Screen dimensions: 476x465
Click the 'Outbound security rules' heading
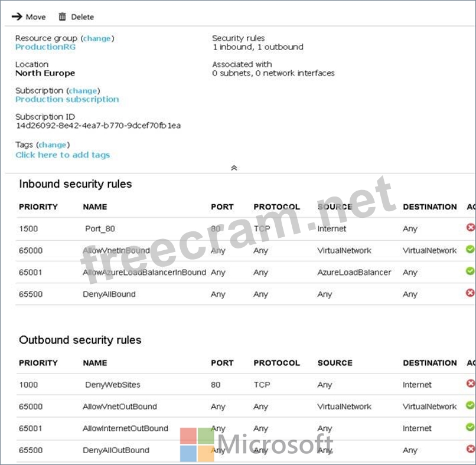(x=80, y=340)
